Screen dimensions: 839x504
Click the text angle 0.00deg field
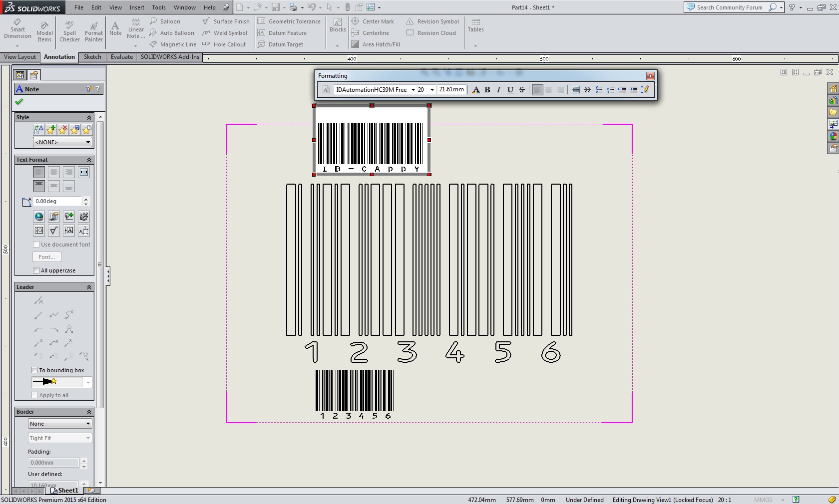(57, 201)
